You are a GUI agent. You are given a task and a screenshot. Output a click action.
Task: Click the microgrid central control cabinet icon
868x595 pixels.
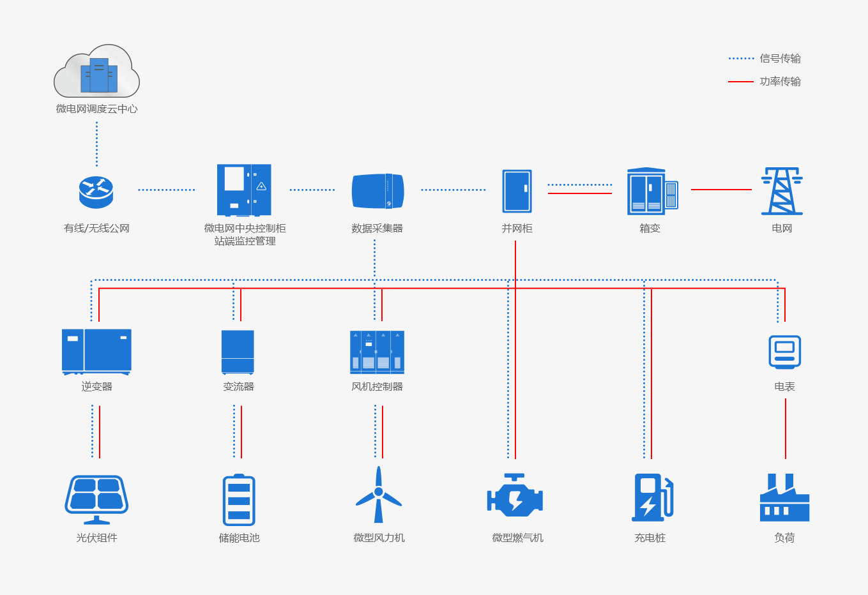[x=244, y=190]
